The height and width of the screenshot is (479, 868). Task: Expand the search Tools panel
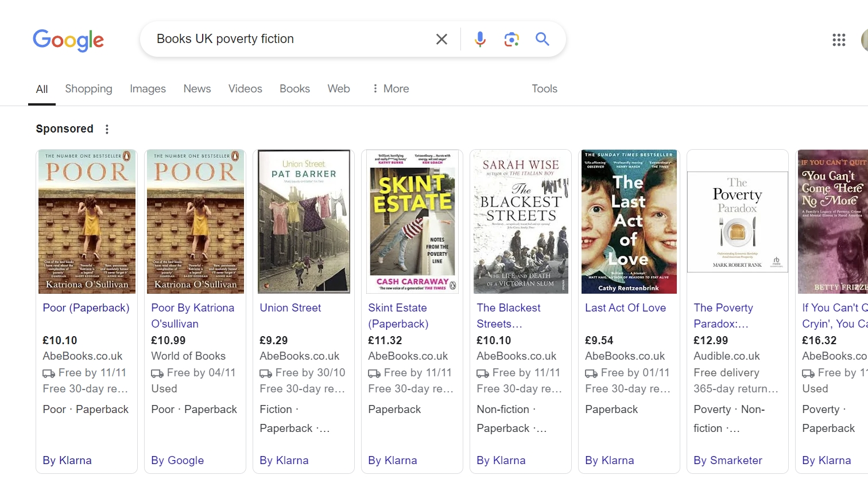pos(544,89)
